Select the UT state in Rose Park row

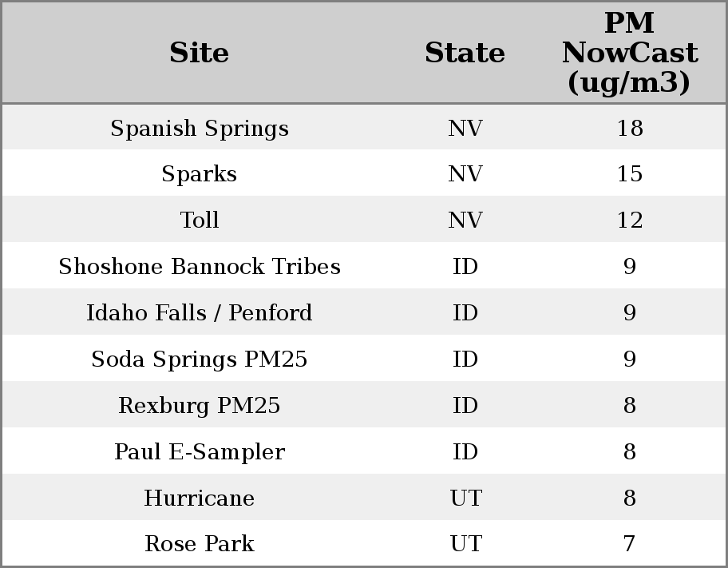[x=465, y=544]
